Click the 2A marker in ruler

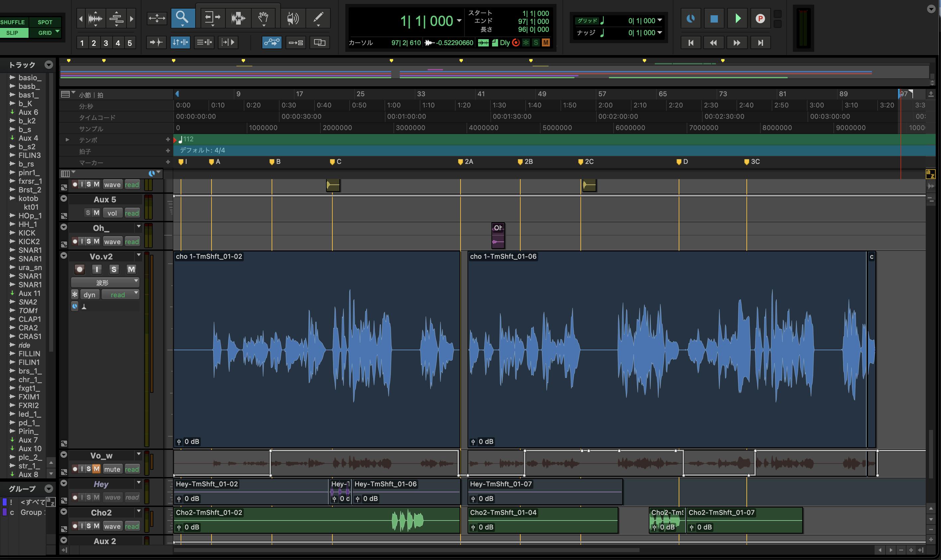[461, 162]
